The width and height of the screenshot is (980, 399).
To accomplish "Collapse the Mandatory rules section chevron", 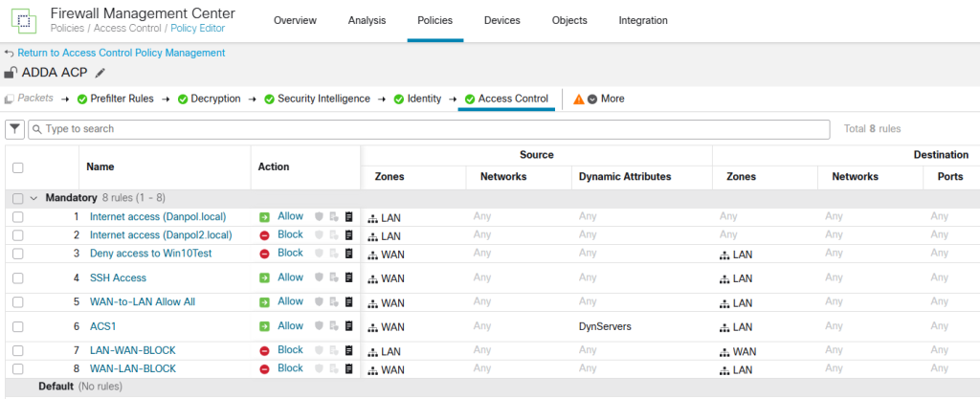I will pyautogui.click(x=33, y=198).
